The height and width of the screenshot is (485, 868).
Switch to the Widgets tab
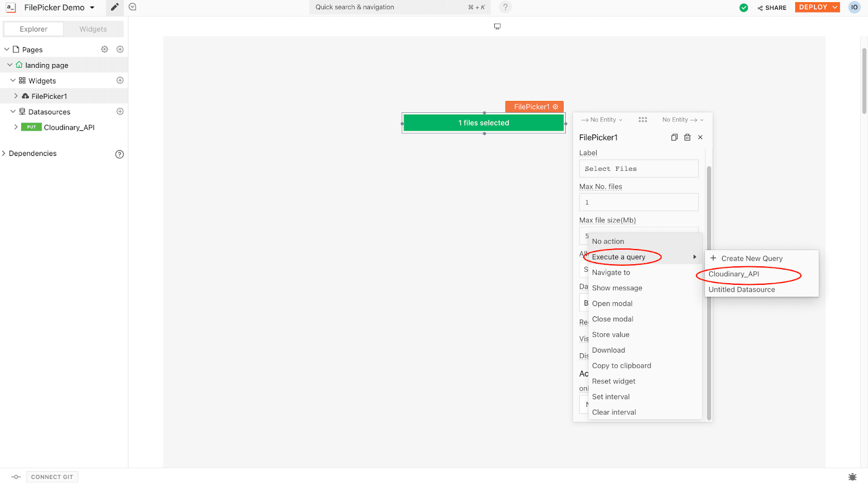tap(93, 29)
